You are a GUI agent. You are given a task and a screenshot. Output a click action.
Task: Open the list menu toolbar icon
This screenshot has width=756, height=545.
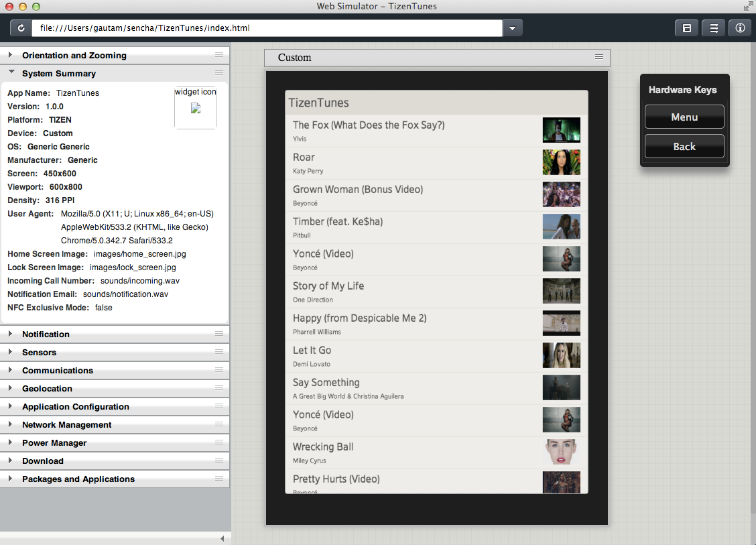click(714, 28)
